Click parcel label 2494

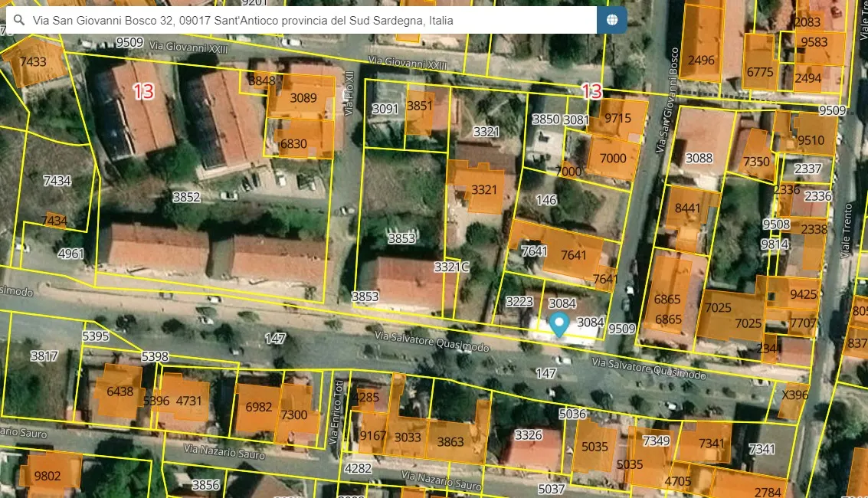807,79
